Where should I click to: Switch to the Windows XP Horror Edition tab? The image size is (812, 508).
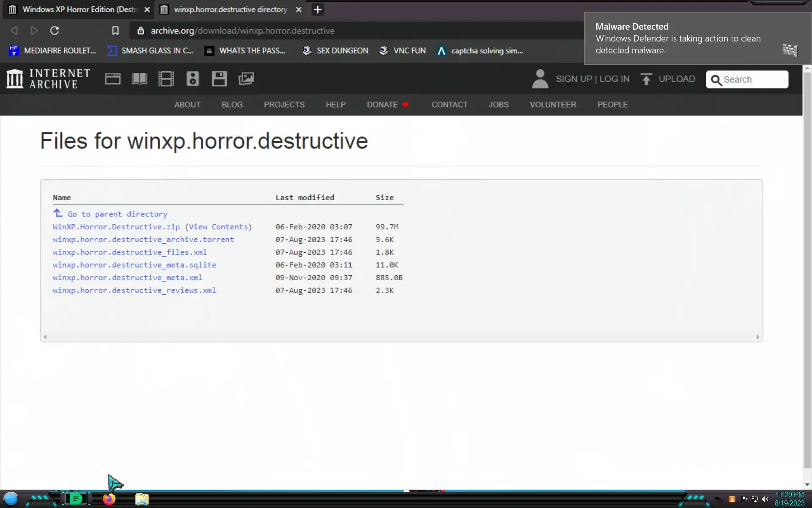pyautogui.click(x=80, y=9)
